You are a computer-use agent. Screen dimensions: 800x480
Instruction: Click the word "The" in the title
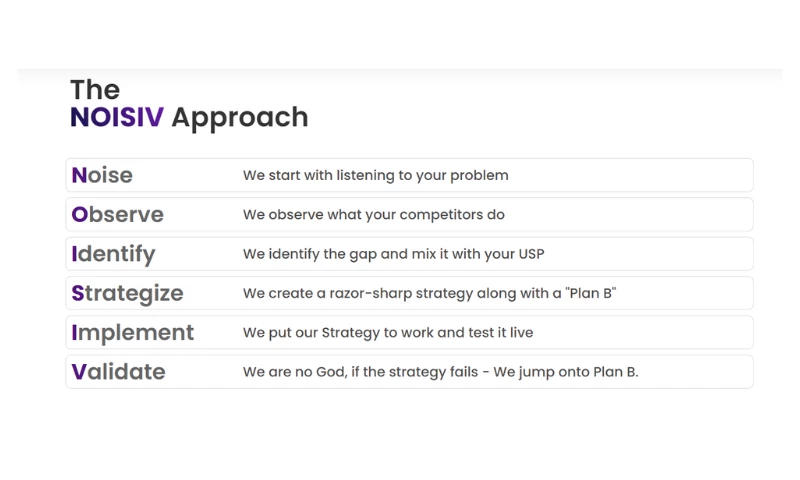click(95, 89)
